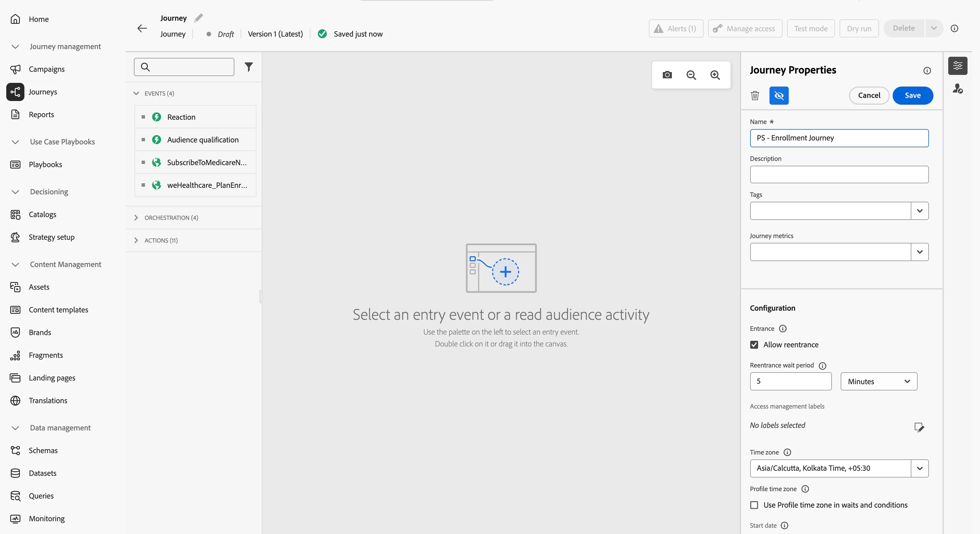Click the palette filter funnel icon
Viewport: 980px width, 534px height.
coord(249,67)
